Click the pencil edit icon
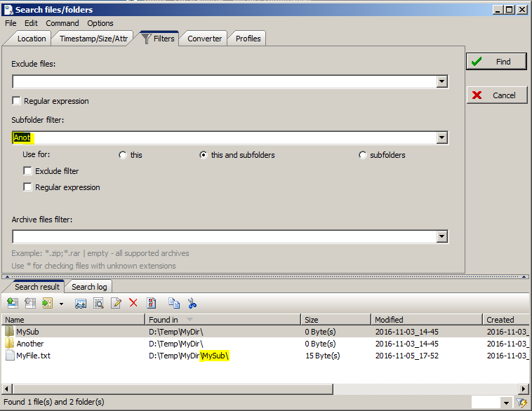 (x=116, y=303)
